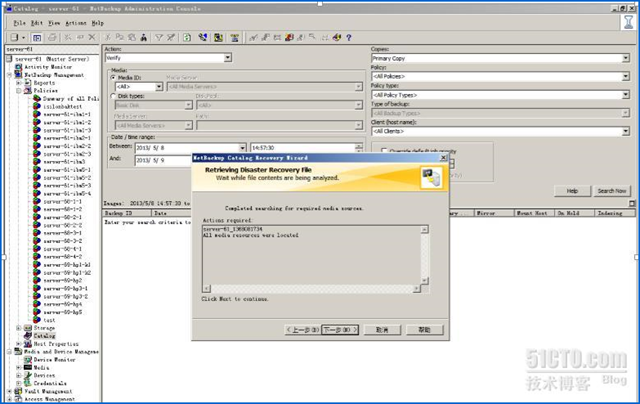The image size is (640, 404).
Task: Click the Backup ID column header
Action: pos(127,213)
